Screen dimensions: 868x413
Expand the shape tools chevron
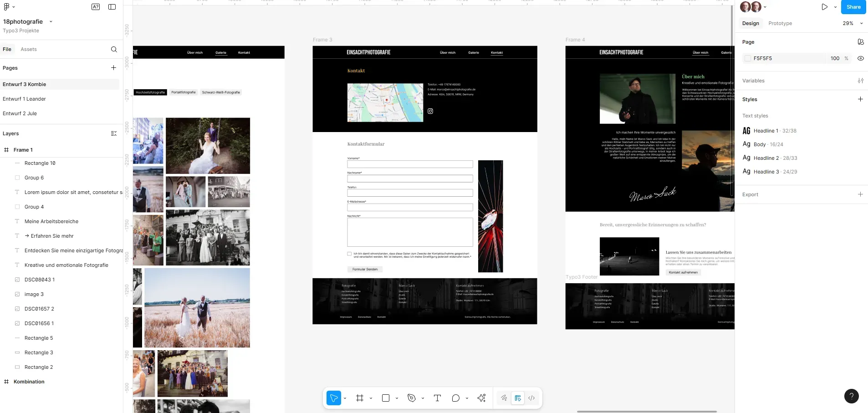pyautogui.click(x=397, y=398)
